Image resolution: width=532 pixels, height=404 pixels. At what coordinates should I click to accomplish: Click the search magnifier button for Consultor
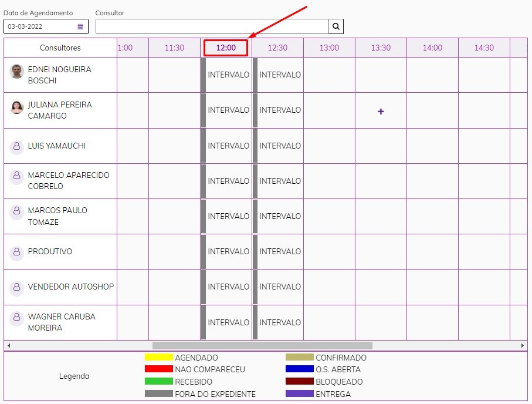pyautogui.click(x=336, y=26)
